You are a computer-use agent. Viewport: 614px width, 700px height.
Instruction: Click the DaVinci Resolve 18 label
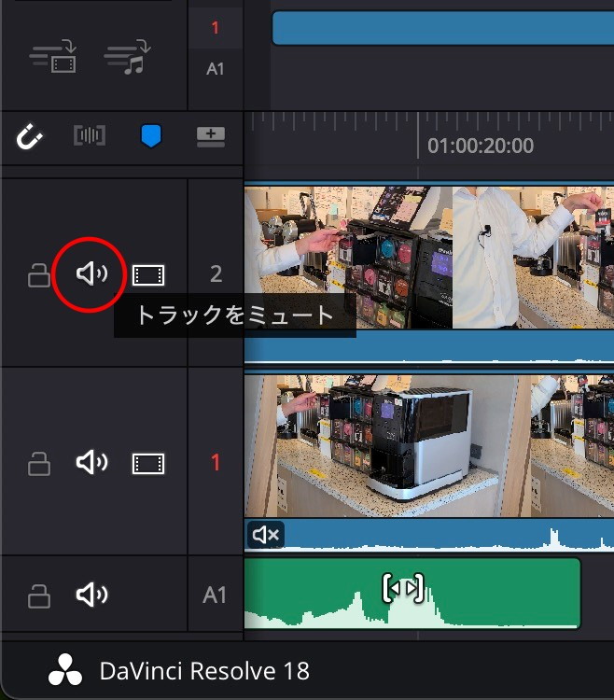click(204, 671)
